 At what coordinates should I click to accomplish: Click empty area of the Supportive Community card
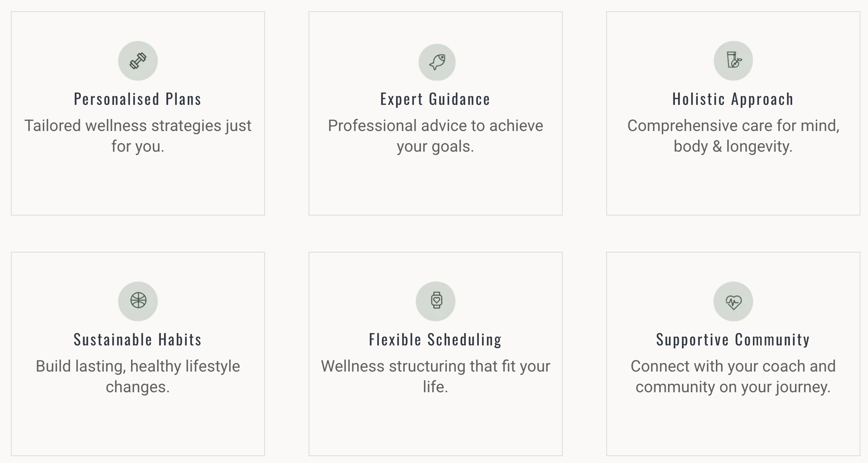pos(733,426)
